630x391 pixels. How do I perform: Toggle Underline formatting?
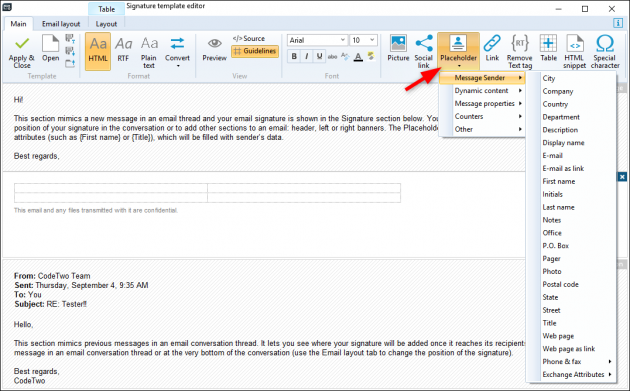click(x=319, y=57)
